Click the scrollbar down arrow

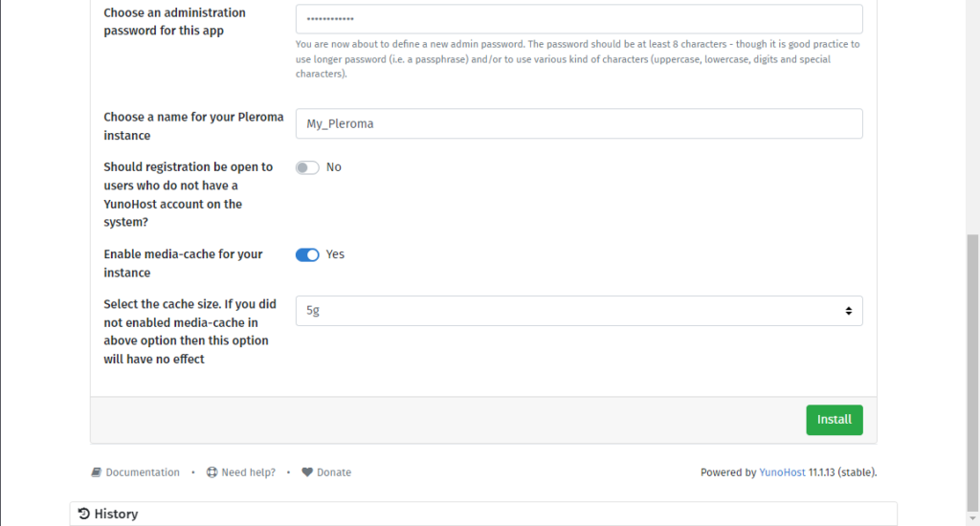972,519
